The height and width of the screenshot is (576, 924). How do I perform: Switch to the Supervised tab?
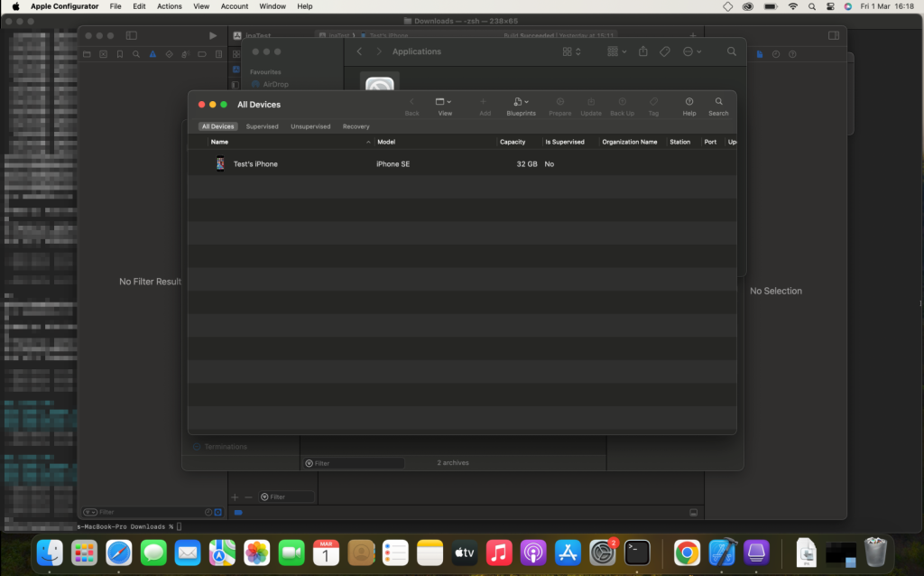coord(262,126)
